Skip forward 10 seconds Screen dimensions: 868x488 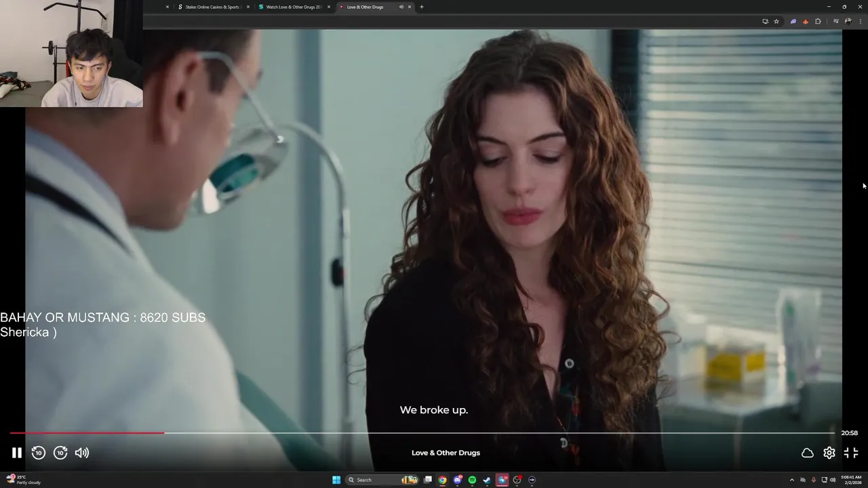coord(60,453)
